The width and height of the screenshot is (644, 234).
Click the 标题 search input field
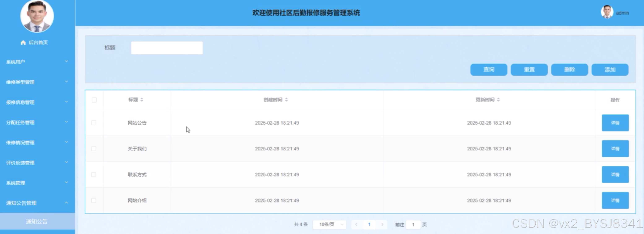point(167,48)
